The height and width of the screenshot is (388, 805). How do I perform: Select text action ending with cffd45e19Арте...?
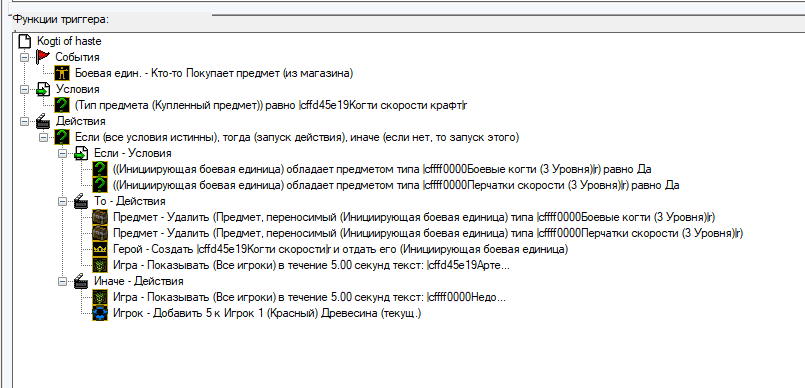pos(311,265)
